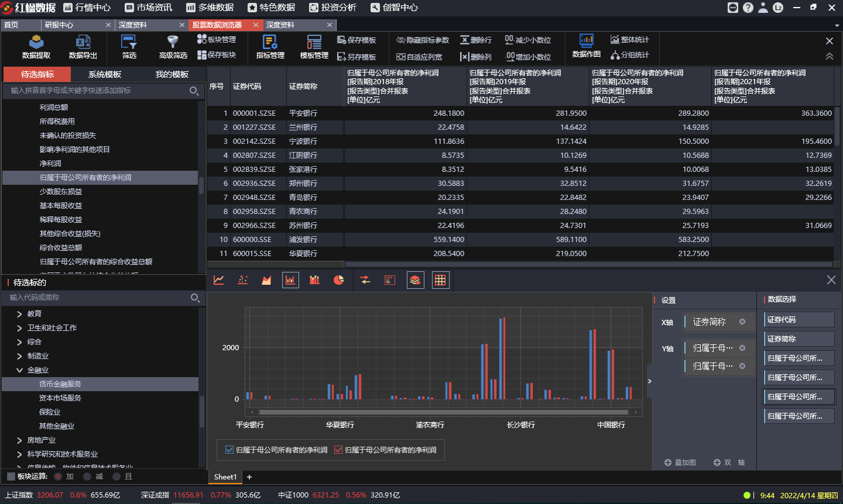Choose the scatter plot chart icon

click(x=243, y=280)
